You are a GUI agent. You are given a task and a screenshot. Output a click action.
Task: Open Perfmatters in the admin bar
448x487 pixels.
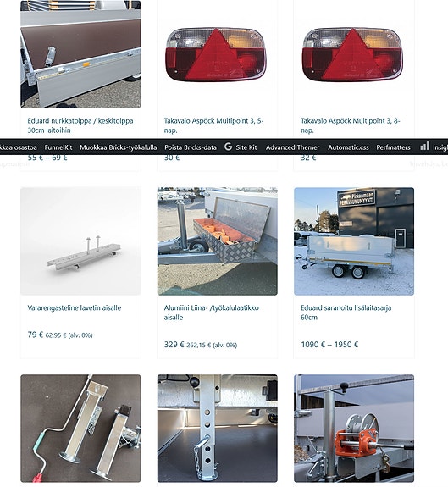(393, 147)
